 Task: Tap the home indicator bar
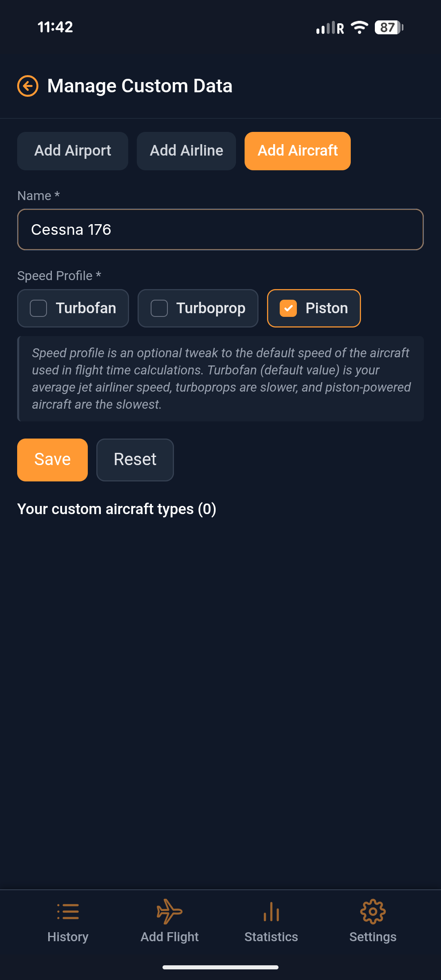point(220,966)
